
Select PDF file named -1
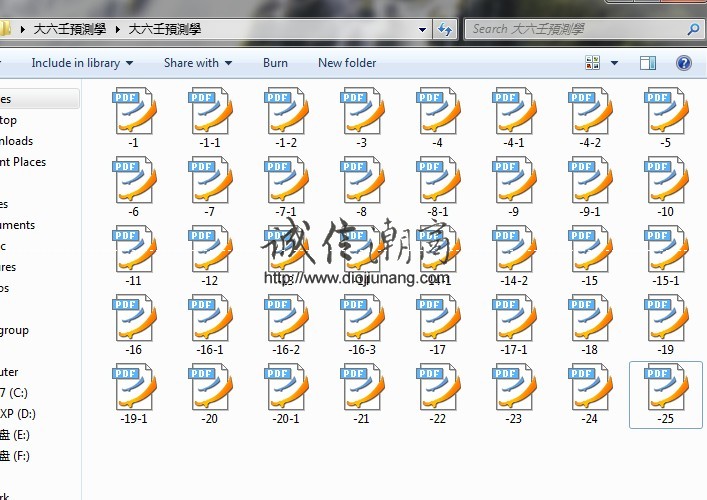point(134,118)
